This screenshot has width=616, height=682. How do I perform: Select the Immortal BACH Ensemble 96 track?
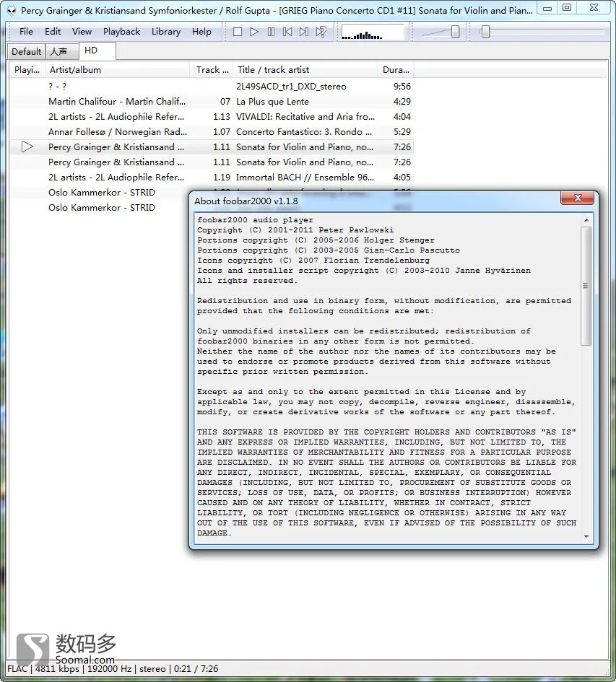click(x=212, y=178)
